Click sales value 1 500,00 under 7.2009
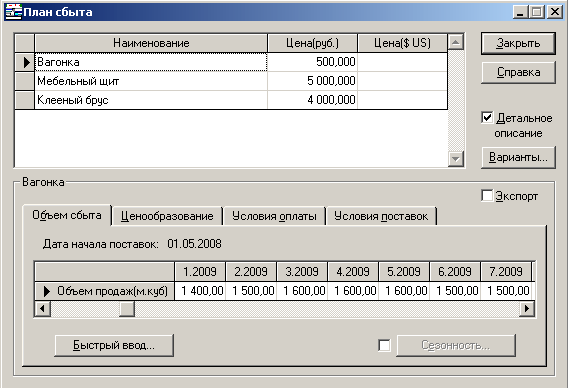 tap(506, 291)
